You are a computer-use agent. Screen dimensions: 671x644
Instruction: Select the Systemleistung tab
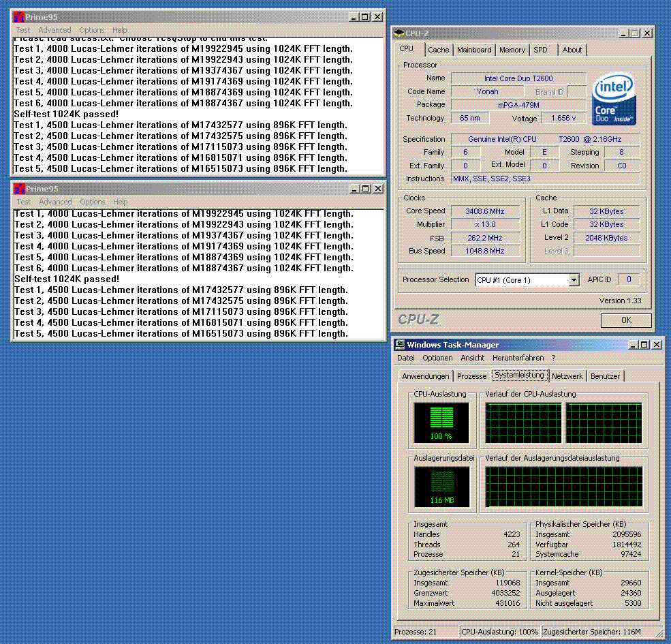tap(520, 375)
